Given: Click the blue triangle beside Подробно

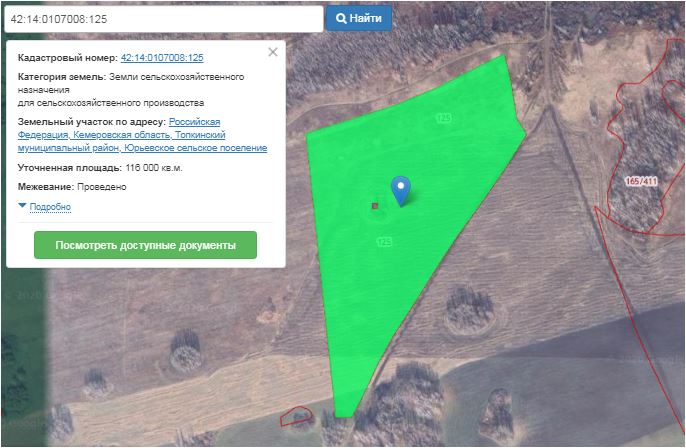Looking at the screenshot, I should (22, 206).
